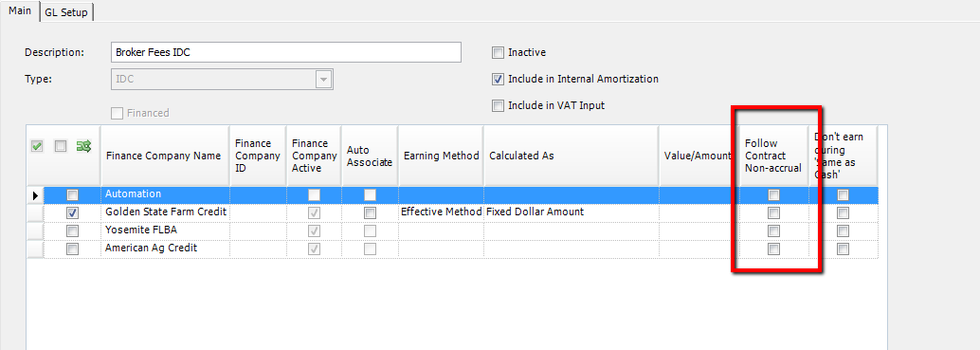Open the Type dropdown arrow
Viewport: 980px width, 350px height.
(x=323, y=80)
